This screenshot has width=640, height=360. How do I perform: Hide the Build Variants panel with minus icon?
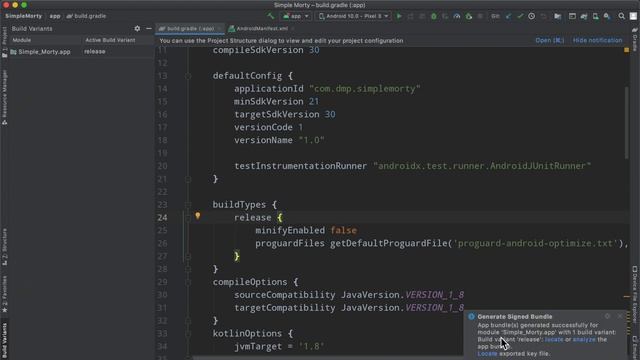[149, 29]
